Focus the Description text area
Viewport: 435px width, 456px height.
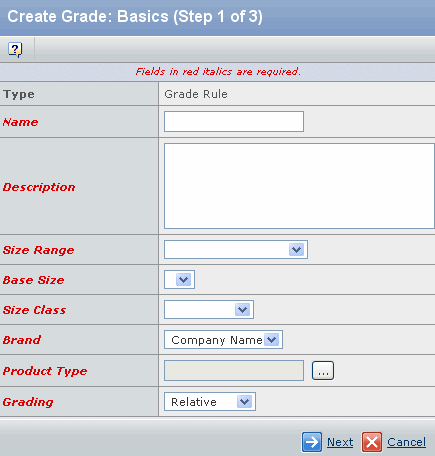pos(299,186)
